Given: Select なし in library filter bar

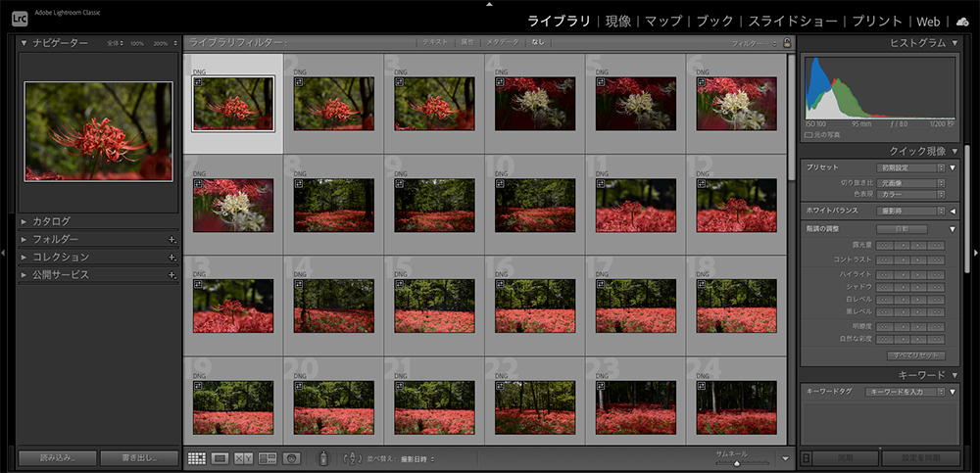Looking at the screenshot, I should 538,43.
